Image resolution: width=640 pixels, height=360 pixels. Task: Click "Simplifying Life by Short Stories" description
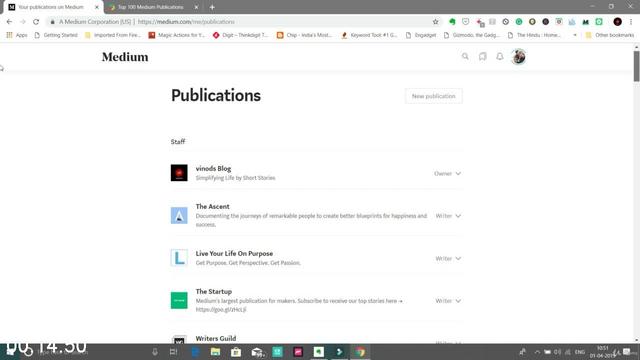pos(235,178)
